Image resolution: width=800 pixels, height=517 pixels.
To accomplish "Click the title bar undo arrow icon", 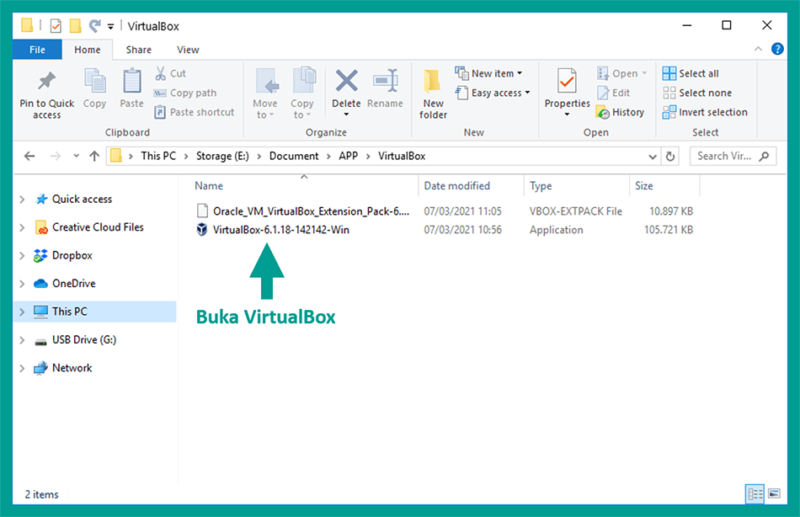I will click(94, 25).
